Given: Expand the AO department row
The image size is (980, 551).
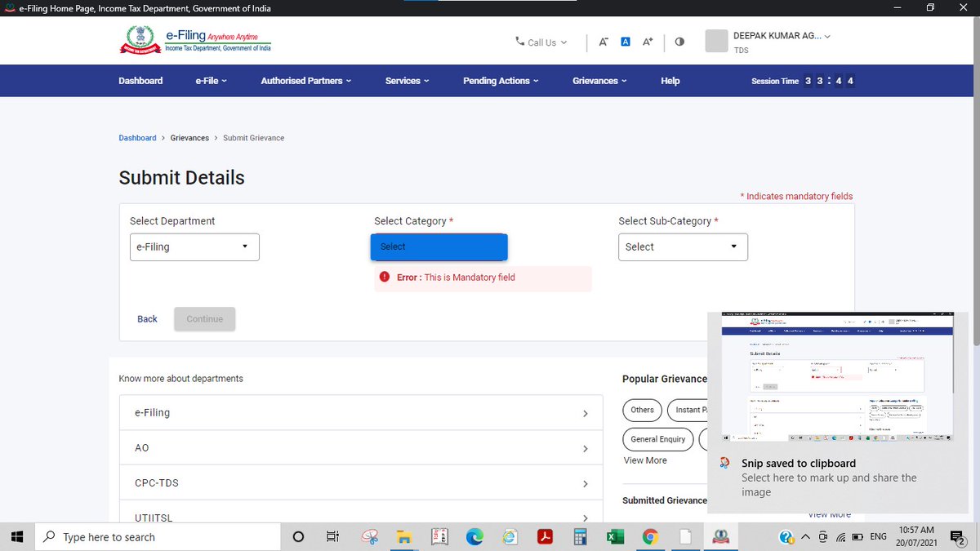Looking at the screenshot, I should 361,448.
